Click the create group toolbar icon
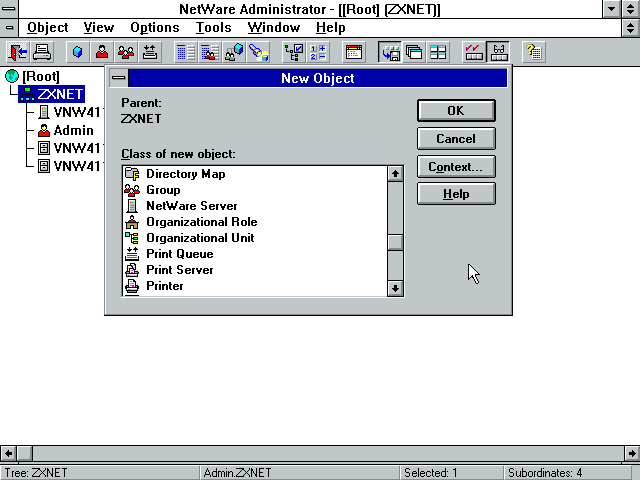This screenshot has height=480, width=640. [x=126, y=52]
